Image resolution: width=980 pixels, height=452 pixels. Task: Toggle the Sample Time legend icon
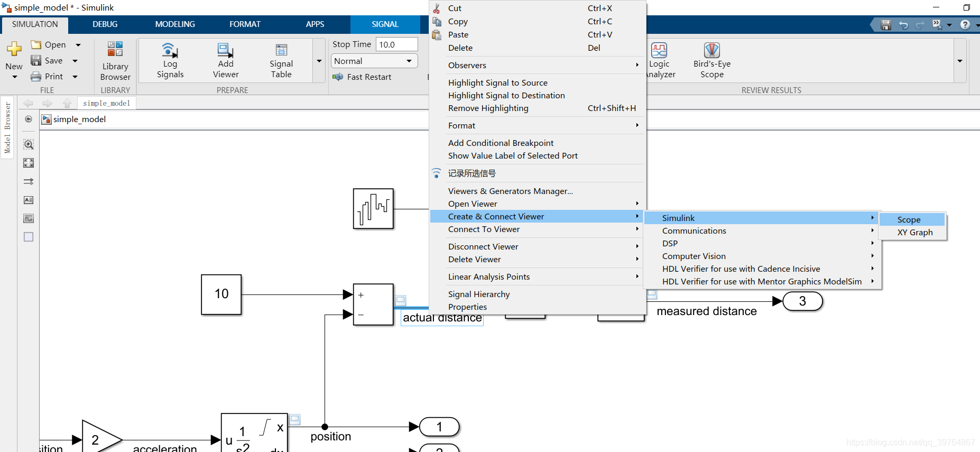coord(29,181)
